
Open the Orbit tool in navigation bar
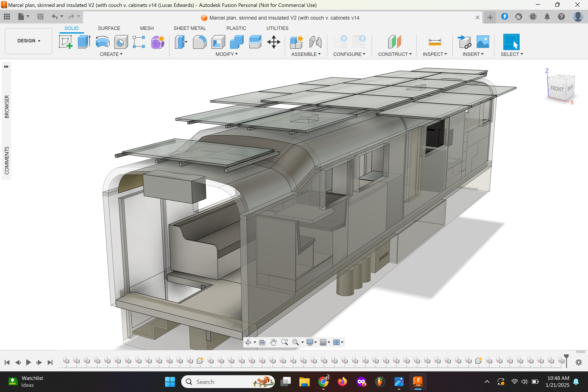(248, 342)
